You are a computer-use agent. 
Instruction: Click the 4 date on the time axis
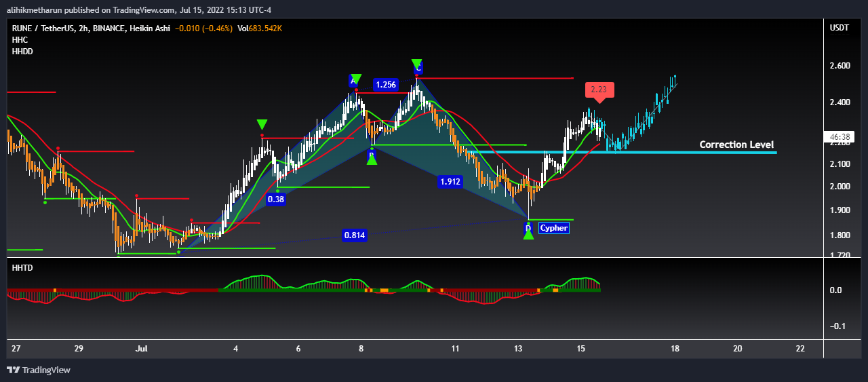pyautogui.click(x=236, y=349)
